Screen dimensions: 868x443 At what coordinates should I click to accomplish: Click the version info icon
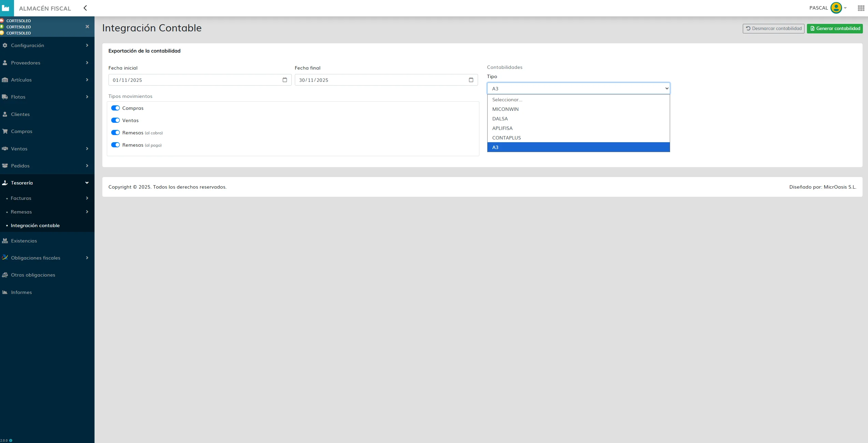pyautogui.click(x=11, y=440)
